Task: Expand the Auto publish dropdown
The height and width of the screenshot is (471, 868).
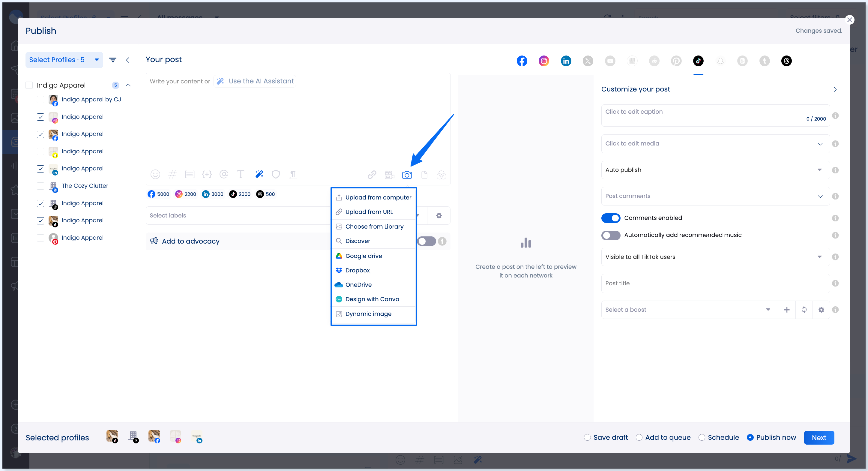Action: coord(715,170)
